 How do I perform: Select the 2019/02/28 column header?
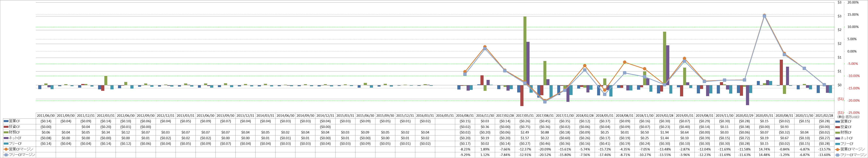tap(665, 116)
